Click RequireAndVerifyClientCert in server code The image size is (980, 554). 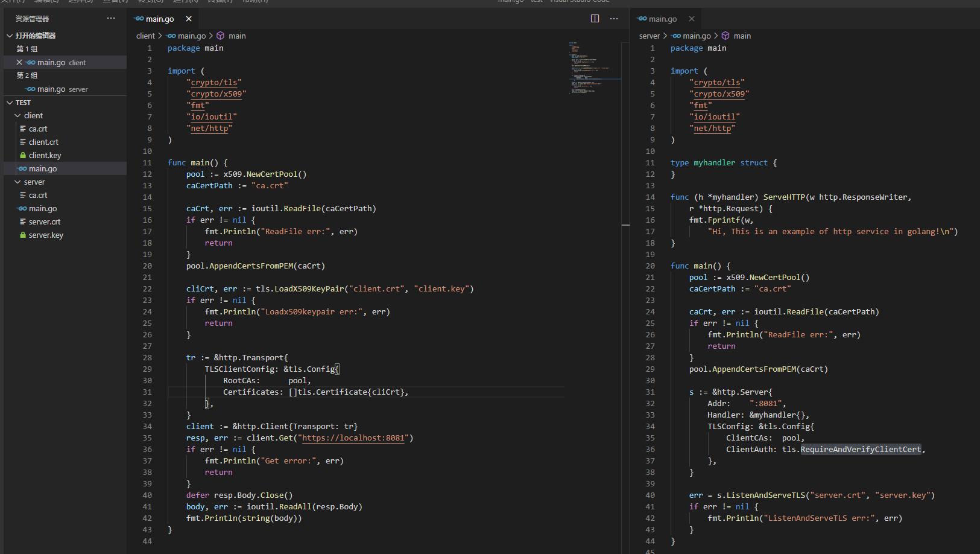point(861,450)
